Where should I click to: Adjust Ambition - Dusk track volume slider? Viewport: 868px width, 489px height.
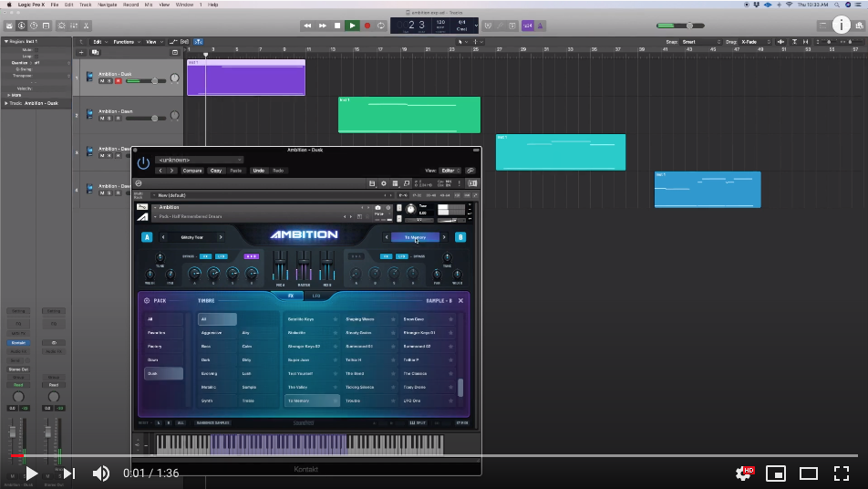pyautogui.click(x=146, y=81)
